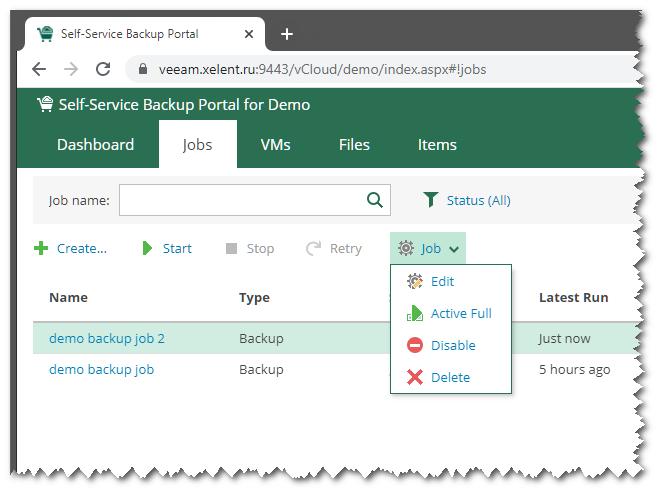Click the Create... button
This screenshot has width=662, height=495.
(x=82, y=248)
